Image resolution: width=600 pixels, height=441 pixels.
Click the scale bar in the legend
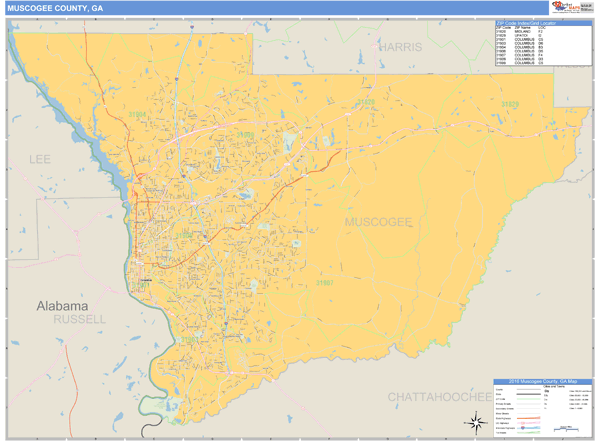coord(566,430)
